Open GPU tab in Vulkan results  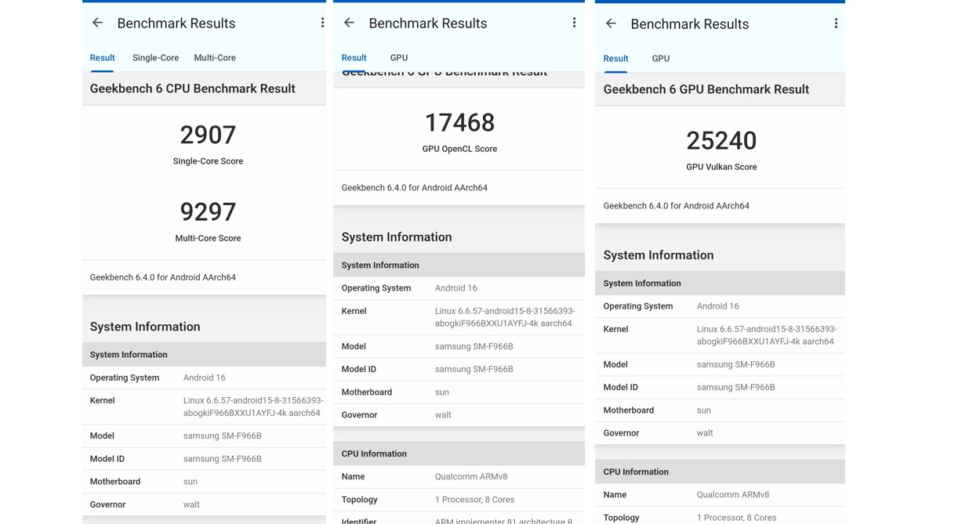point(661,59)
